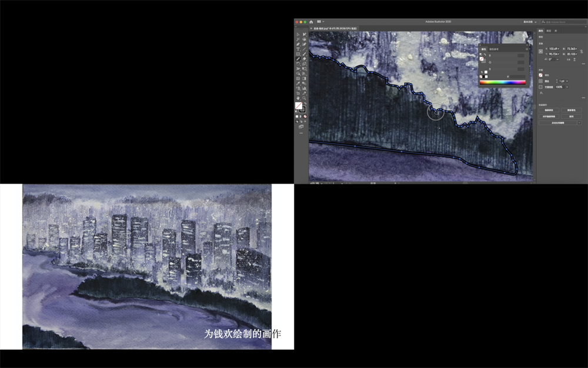Choose the Magic Wand tool

point(298,39)
